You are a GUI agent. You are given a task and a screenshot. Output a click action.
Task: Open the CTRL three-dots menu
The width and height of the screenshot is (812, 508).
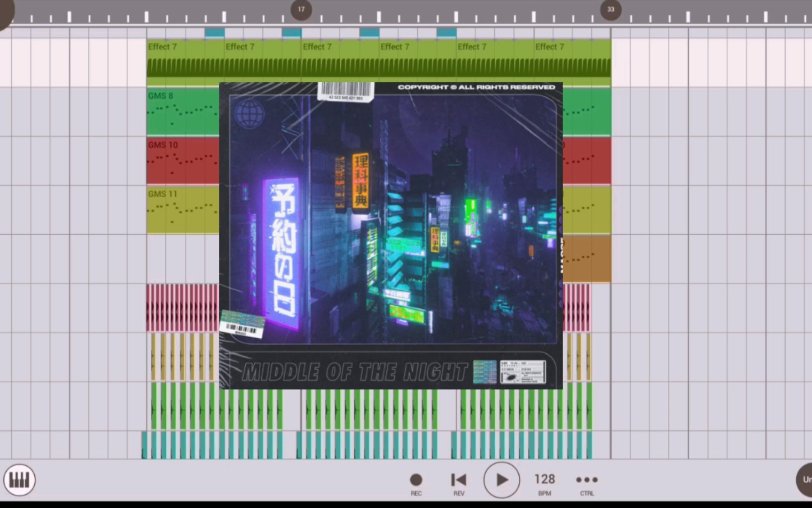click(587, 484)
